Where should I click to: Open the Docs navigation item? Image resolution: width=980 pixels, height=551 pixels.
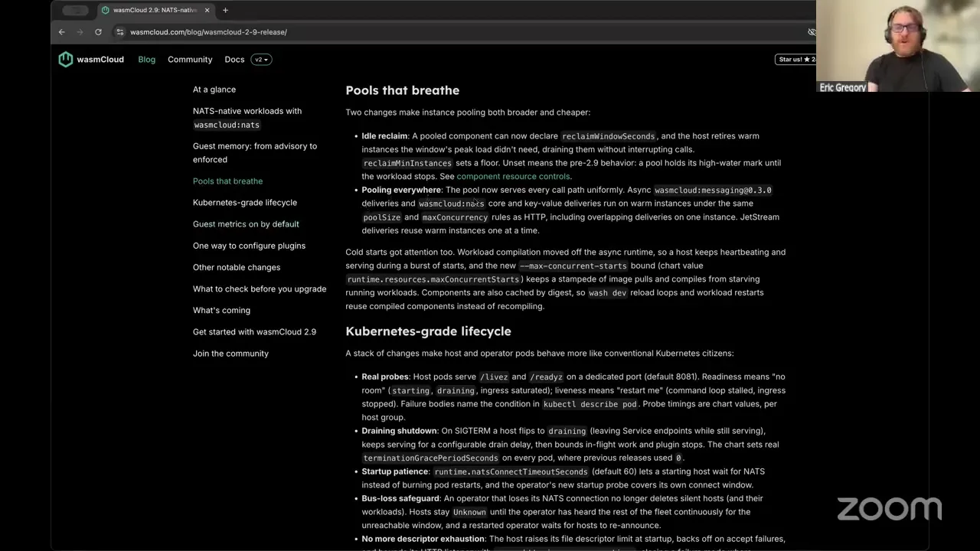click(x=234, y=60)
